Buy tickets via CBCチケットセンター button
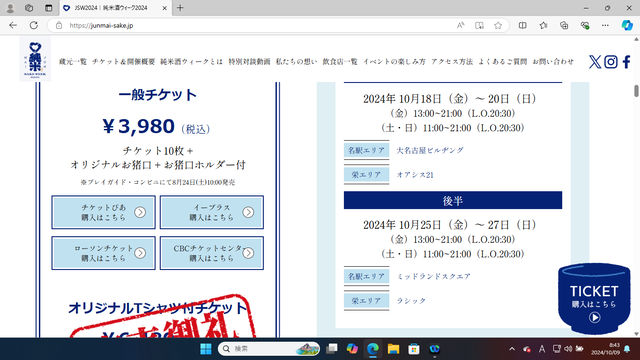The image size is (640, 360). coord(211,253)
